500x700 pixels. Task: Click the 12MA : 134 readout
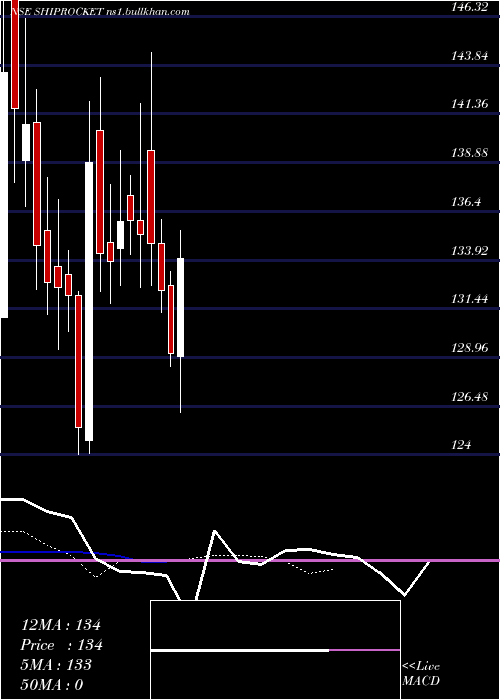pos(61,625)
